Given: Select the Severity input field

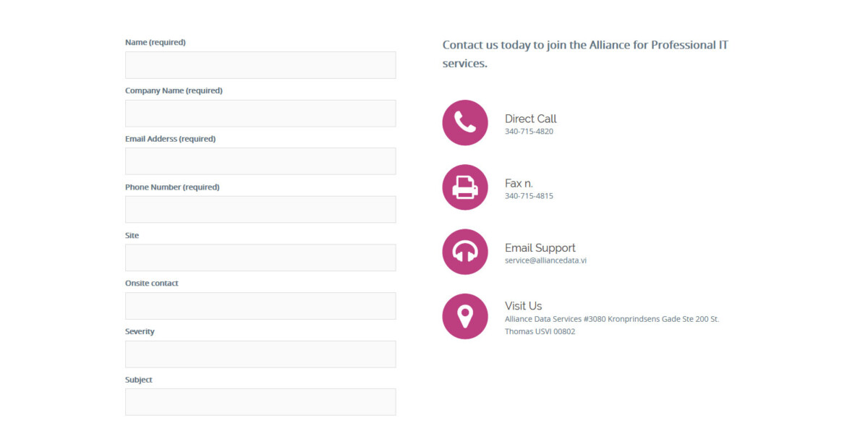Looking at the screenshot, I should pos(260,354).
